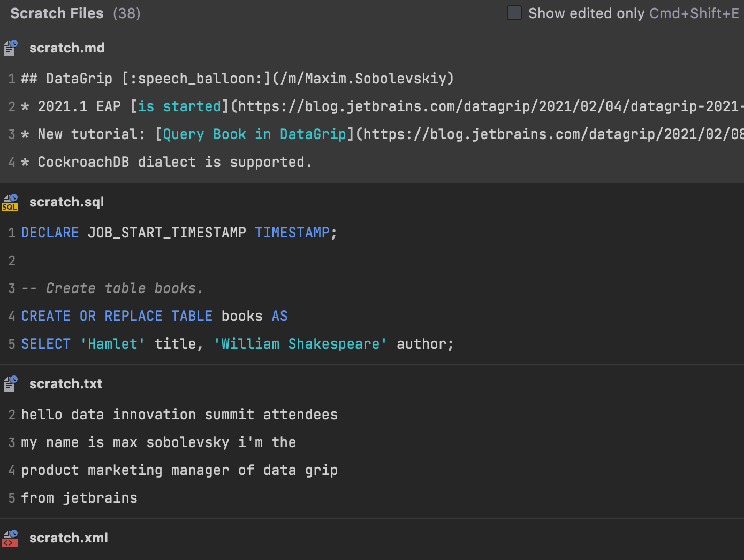Select the scratch.txt file name
This screenshot has width=744, height=560.
(x=66, y=384)
